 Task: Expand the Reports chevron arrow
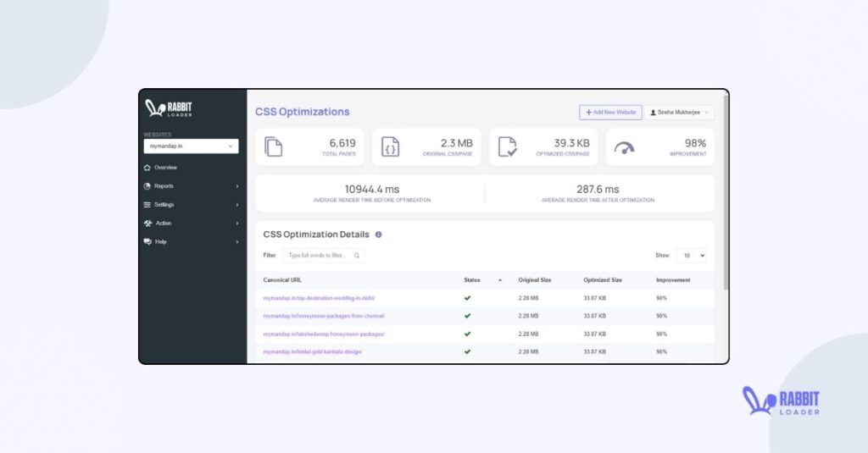tap(237, 186)
